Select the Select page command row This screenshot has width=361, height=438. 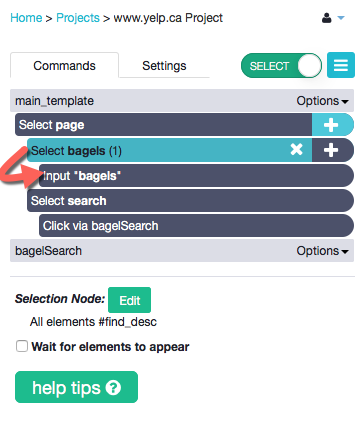(x=164, y=124)
